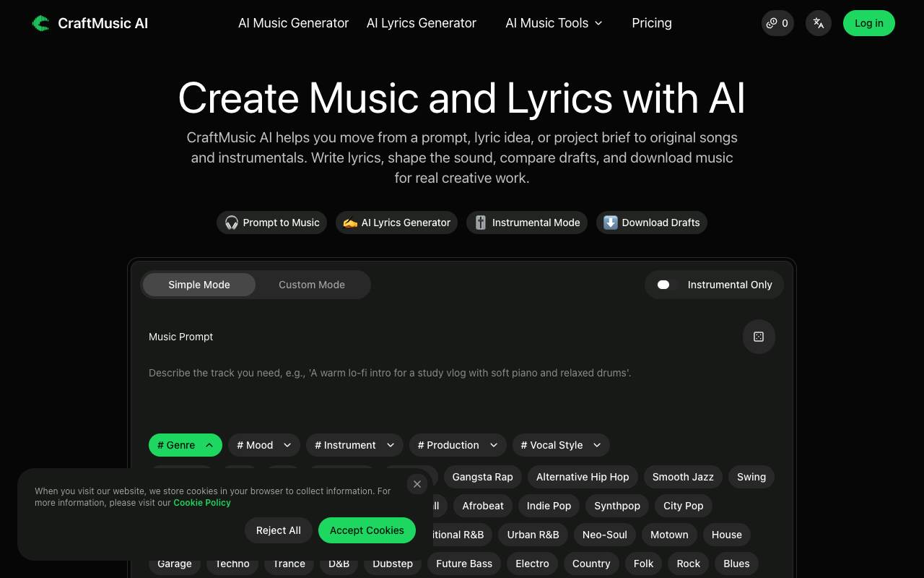The height and width of the screenshot is (578, 924).
Task: Add the Indie Pop genre tag
Action: pos(549,506)
